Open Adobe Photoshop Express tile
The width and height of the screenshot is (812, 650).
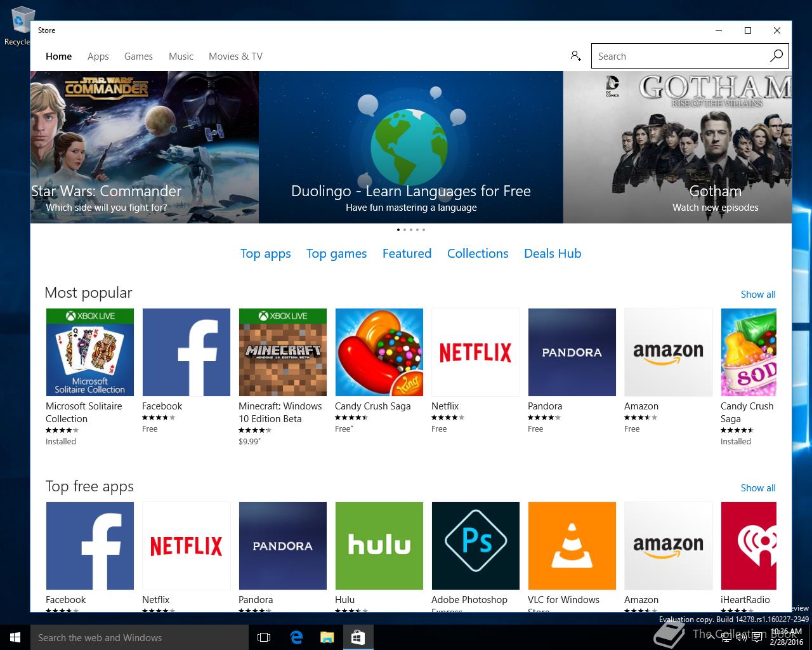[476, 546]
